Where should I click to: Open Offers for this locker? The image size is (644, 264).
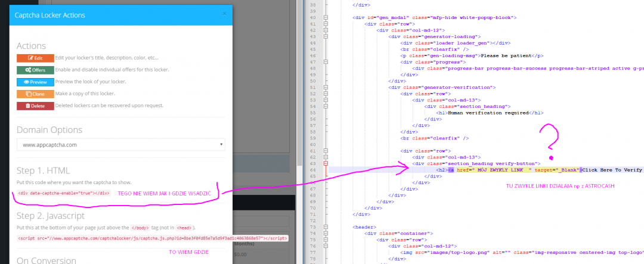(x=34, y=70)
